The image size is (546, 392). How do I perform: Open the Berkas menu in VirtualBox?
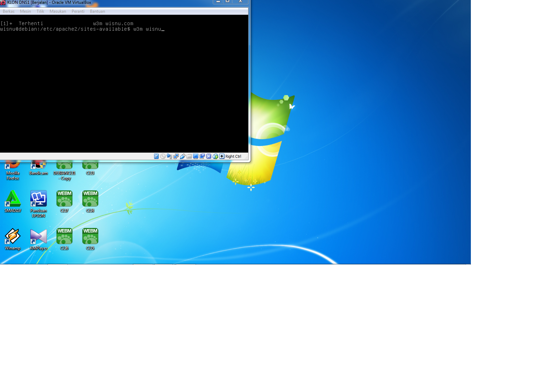click(x=9, y=11)
